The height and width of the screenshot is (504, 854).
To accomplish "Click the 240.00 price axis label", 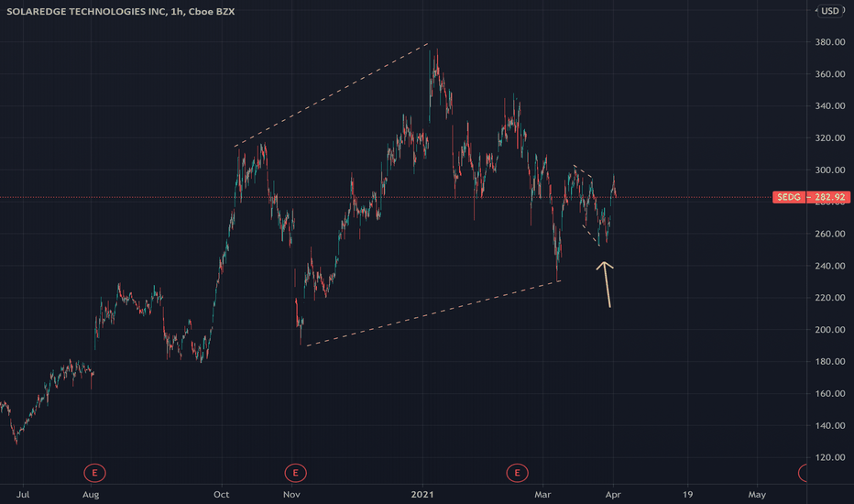I will 830,266.
